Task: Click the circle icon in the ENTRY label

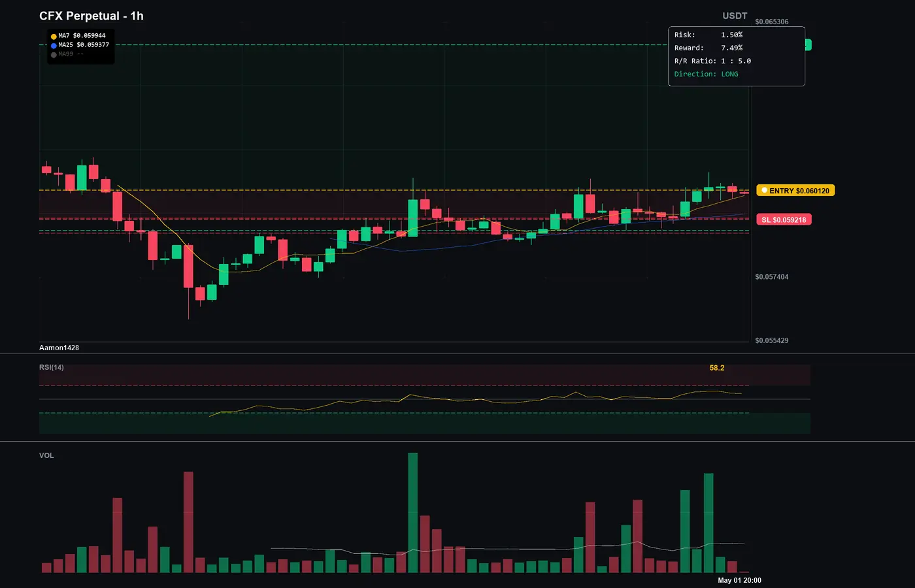Action: [765, 191]
